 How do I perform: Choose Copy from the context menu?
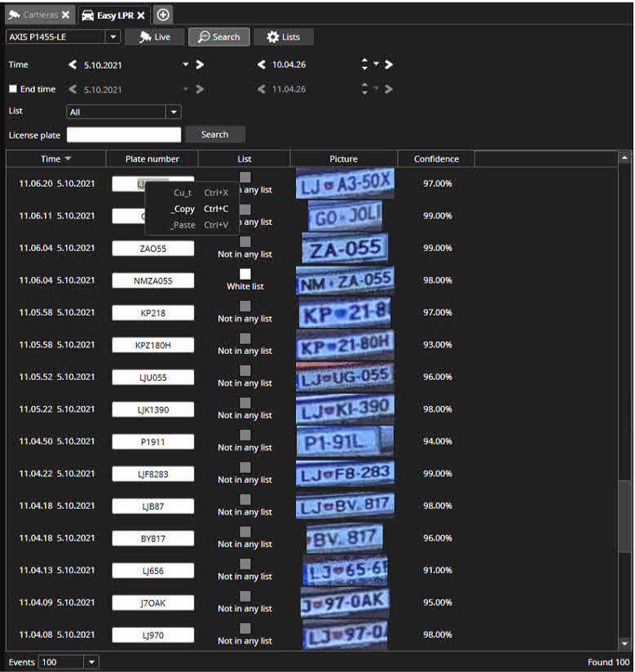tap(183, 209)
